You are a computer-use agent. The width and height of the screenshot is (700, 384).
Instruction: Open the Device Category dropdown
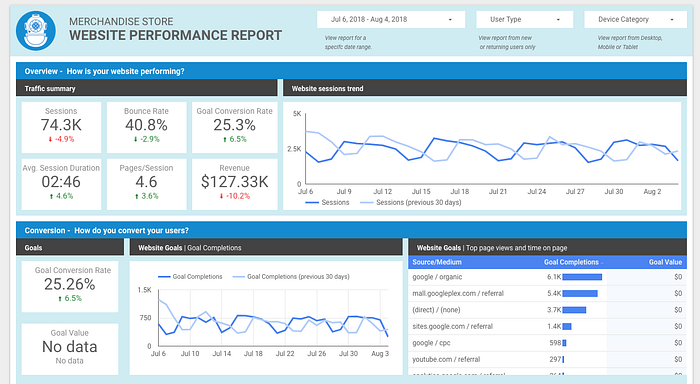coord(635,20)
